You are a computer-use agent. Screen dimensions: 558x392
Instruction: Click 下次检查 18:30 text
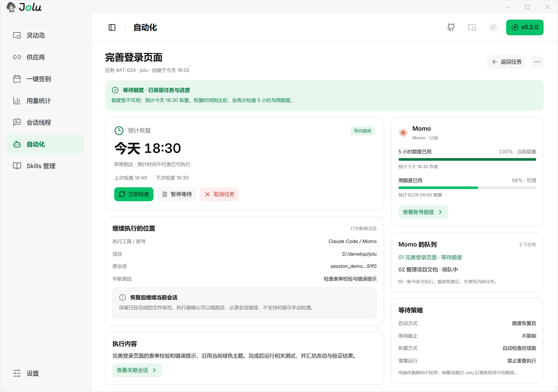[172, 178]
